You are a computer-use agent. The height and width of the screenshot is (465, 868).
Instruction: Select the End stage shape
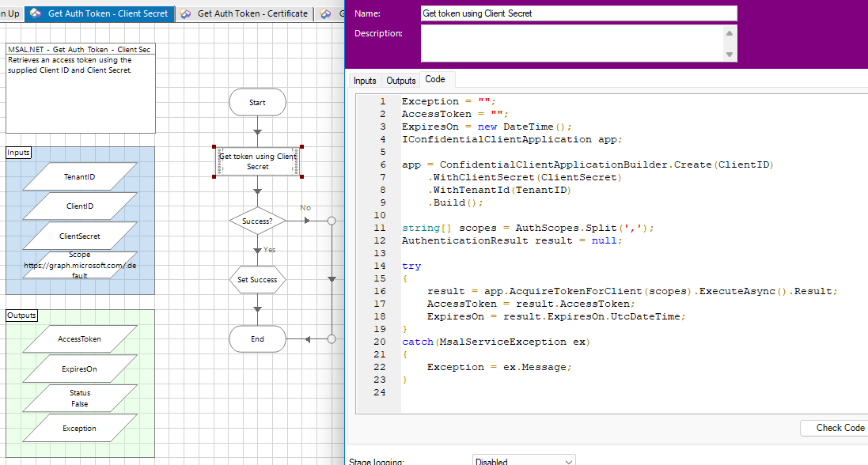(257, 339)
